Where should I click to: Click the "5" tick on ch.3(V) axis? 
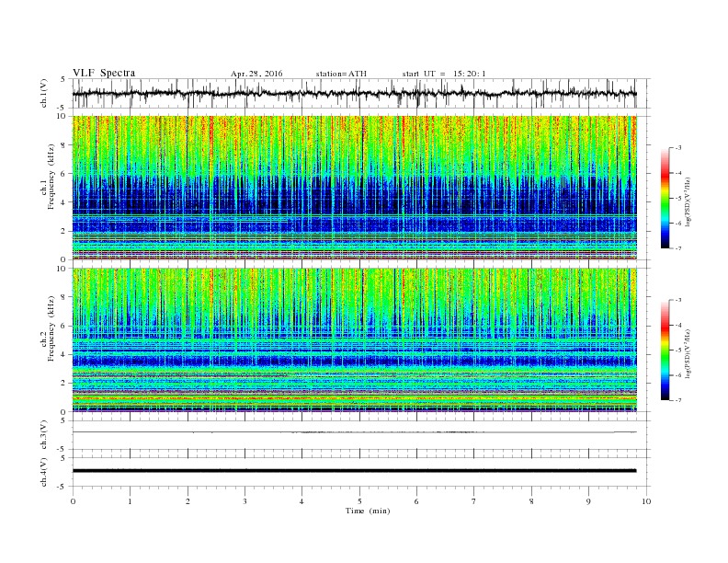[63, 420]
